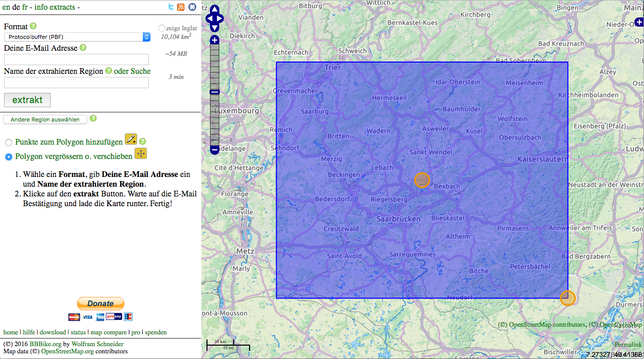644x359 pixels.
Task: Click the yellow move-arrows polygon icon
Action: [x=141, y=154]
